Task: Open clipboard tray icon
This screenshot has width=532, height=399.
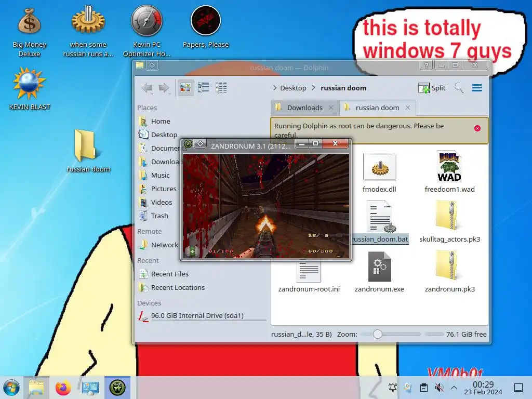Action: [x=423, y=387]
